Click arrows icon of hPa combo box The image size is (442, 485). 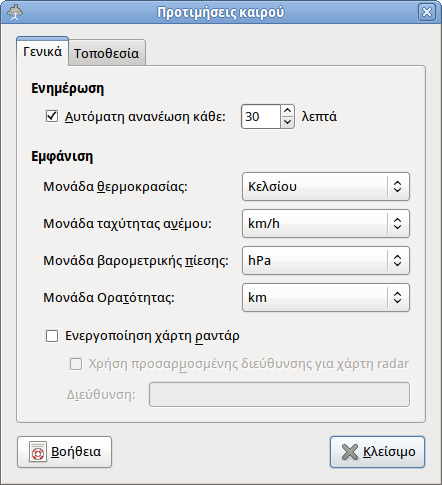pyautogui.click(x=397, y=260)
